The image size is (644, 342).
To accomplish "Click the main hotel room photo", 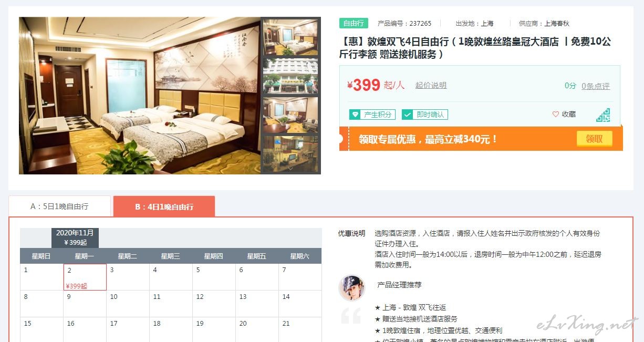I will (x=140, y=96).
